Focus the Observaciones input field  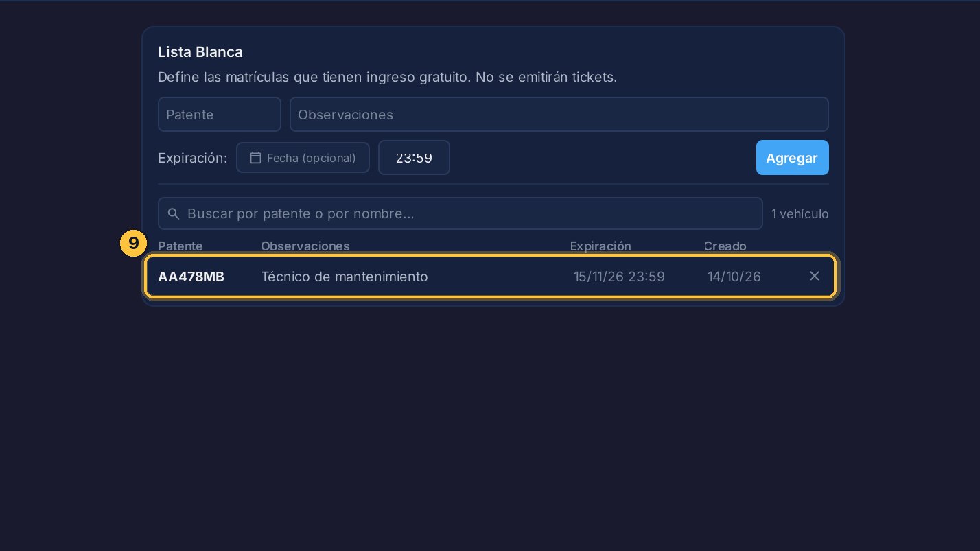point(559,115)
